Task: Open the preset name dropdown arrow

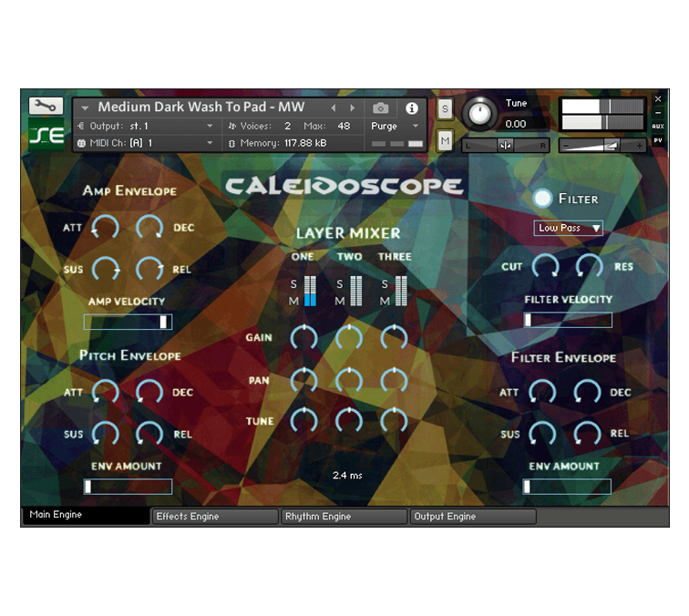Action: coord(85,108)
